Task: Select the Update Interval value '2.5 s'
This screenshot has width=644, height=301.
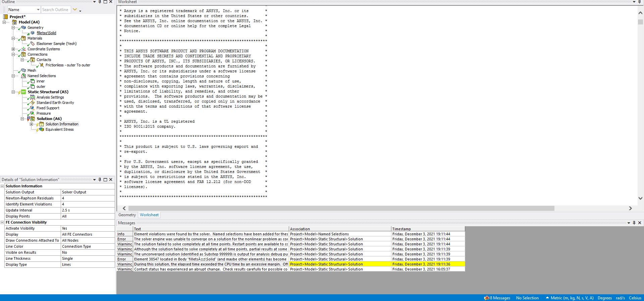Action: pos(88,210)
